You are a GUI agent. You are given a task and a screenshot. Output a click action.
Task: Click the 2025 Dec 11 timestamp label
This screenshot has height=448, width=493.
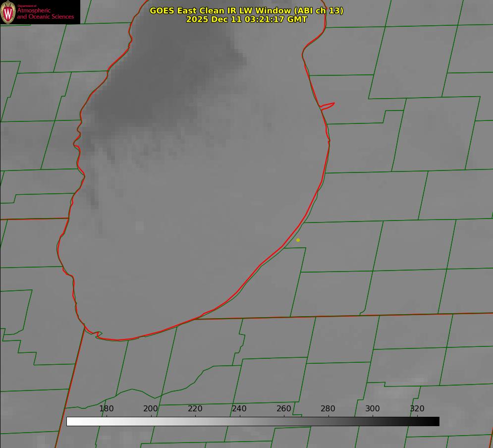coord(246,19)
